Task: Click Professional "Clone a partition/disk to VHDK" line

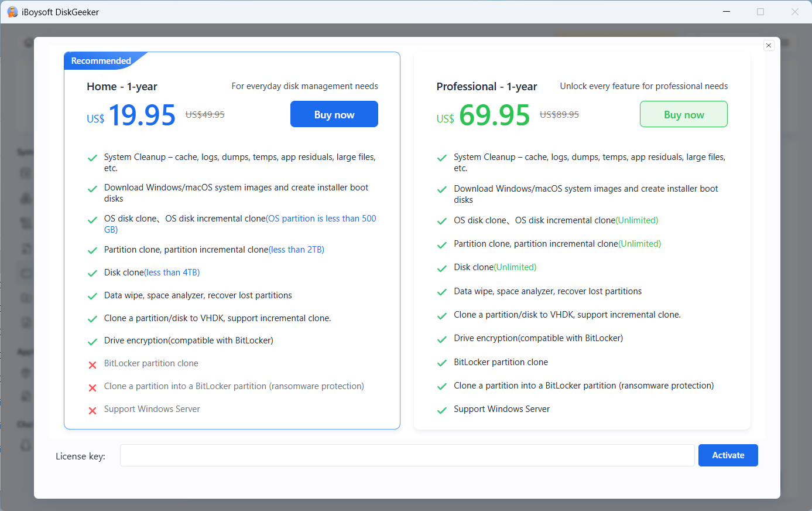Action: click(567, 315)
